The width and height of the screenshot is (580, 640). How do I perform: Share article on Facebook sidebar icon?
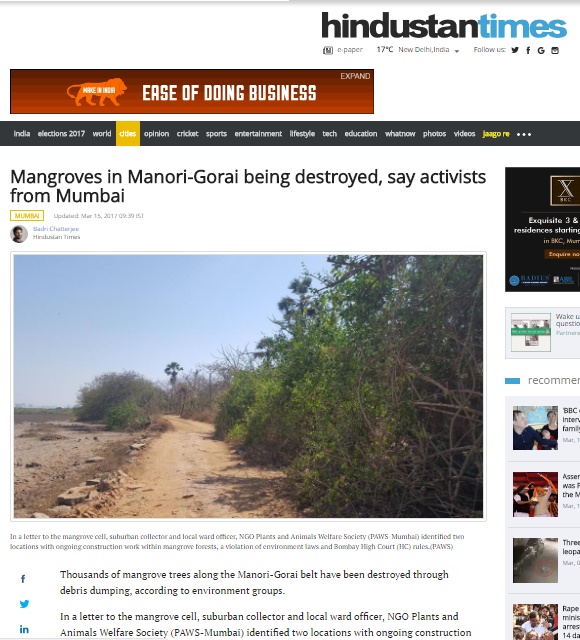click(x=23, y=579)
